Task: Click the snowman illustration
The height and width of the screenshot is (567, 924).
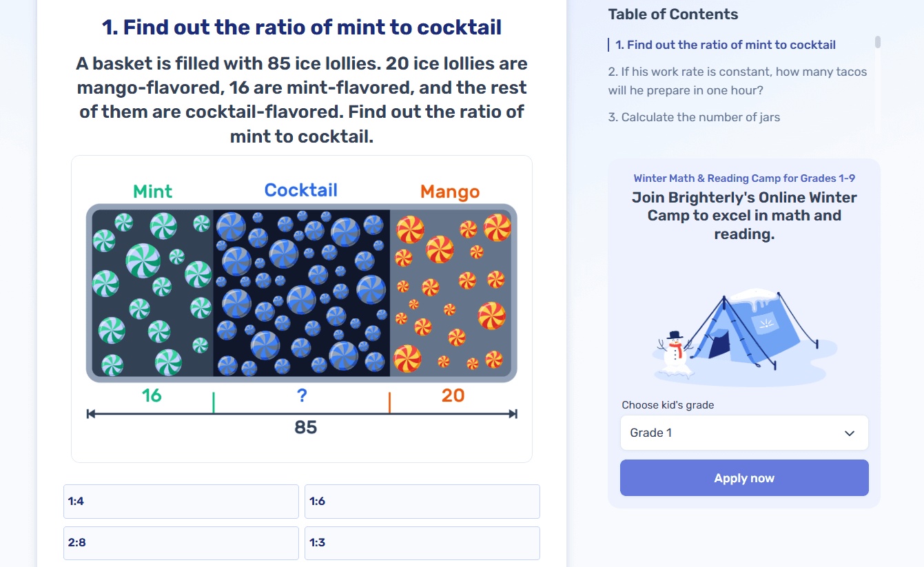Action: click(674, 353)
